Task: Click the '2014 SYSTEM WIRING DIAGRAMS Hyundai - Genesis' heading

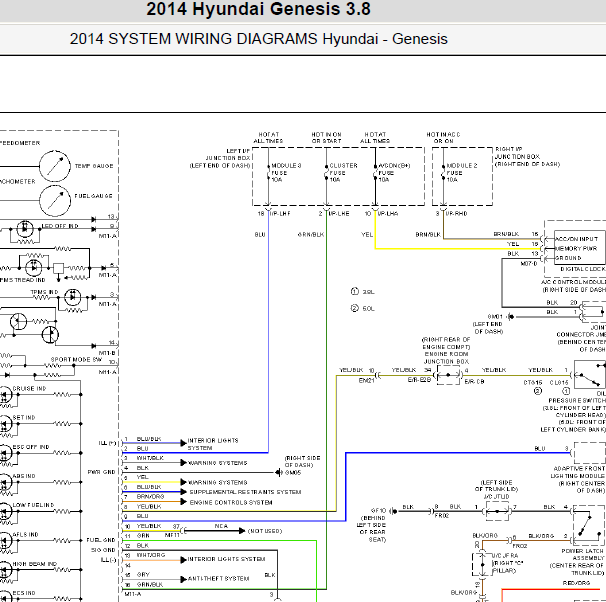Action: 258,39
